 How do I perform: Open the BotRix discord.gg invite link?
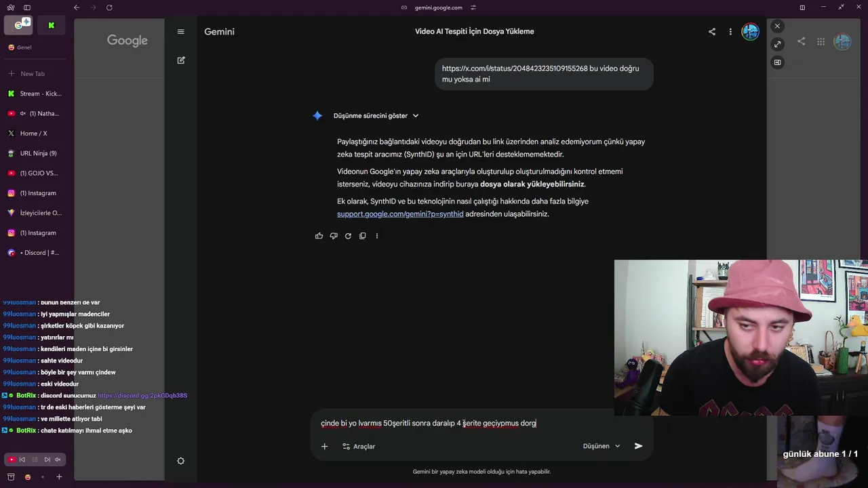(142, 396)
